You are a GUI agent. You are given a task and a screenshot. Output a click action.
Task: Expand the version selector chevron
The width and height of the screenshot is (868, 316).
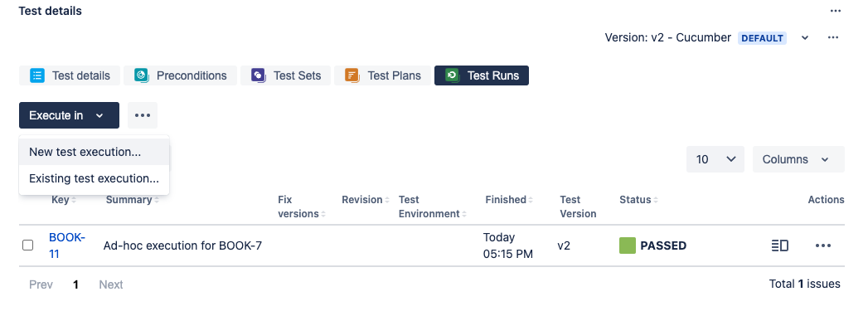[806, 37]
